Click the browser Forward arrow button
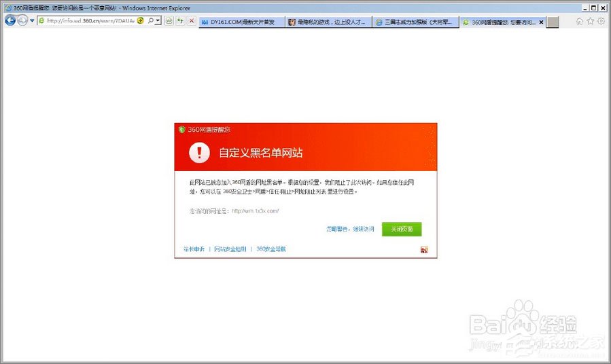Image resolution: width=611 pixels, height=364 pixels. (22, 20)
